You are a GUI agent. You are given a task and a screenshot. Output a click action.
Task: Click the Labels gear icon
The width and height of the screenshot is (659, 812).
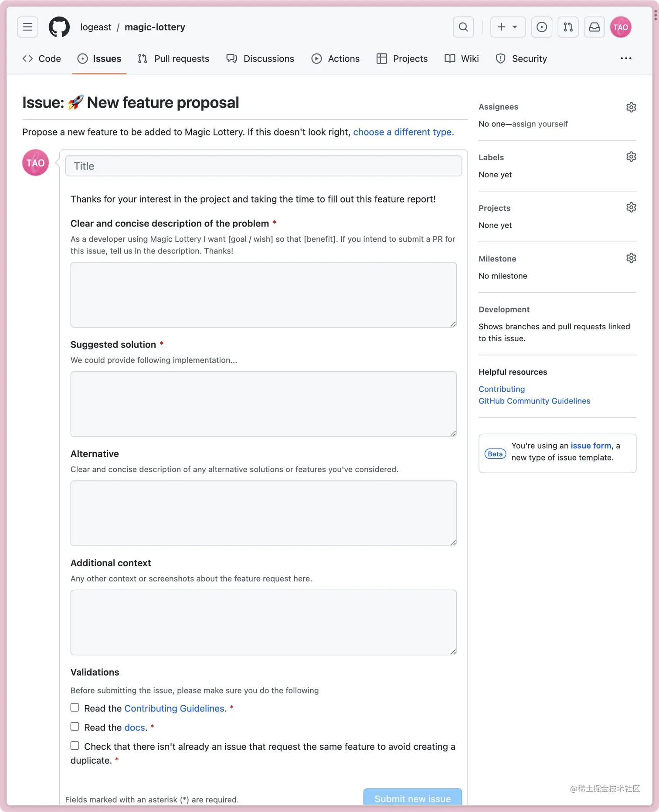[x=631, y=157]
